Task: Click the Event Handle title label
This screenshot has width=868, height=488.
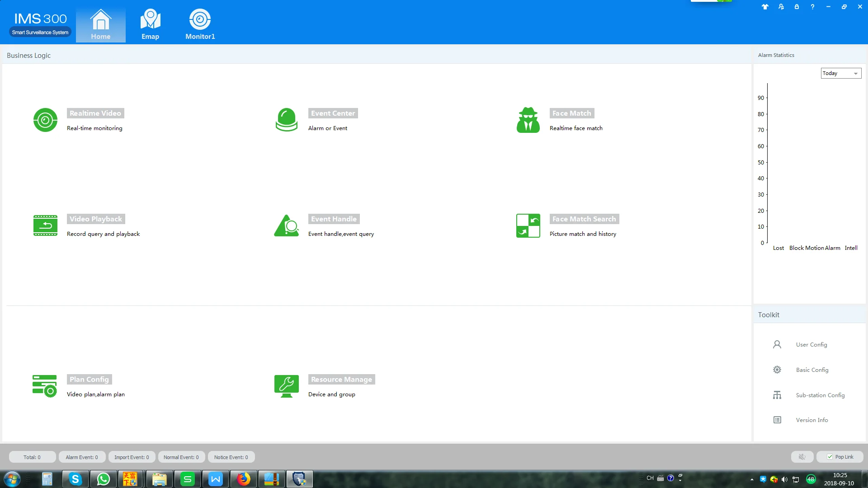Action: click(x=334, y=219)
